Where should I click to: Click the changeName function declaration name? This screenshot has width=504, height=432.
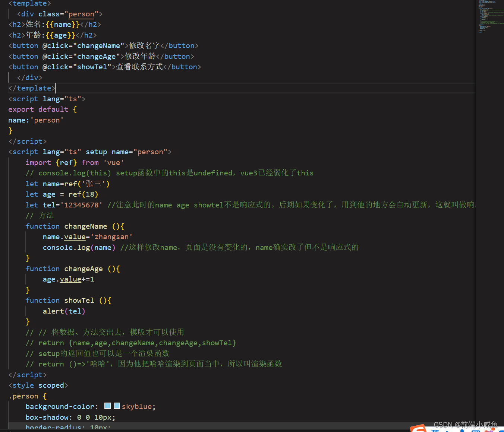click(x=85, y=226)
